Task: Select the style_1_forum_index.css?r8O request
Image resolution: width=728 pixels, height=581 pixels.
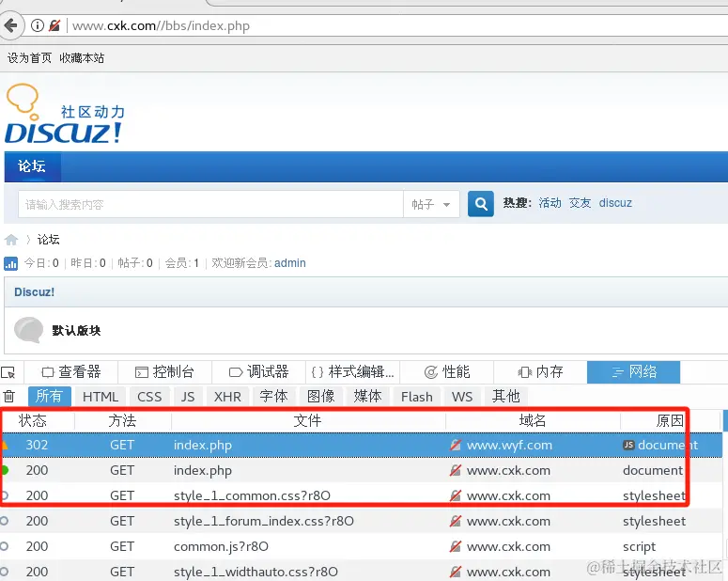Action: coord(362,521)
